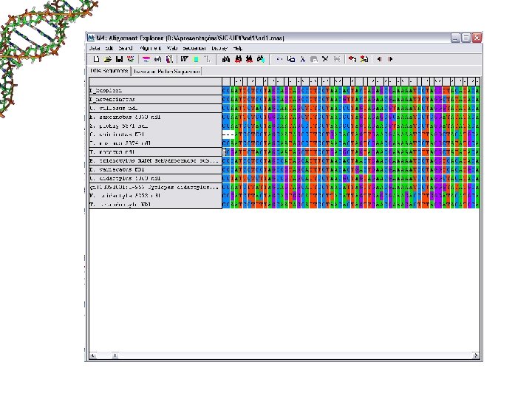Open the Alignment menu

150,48
